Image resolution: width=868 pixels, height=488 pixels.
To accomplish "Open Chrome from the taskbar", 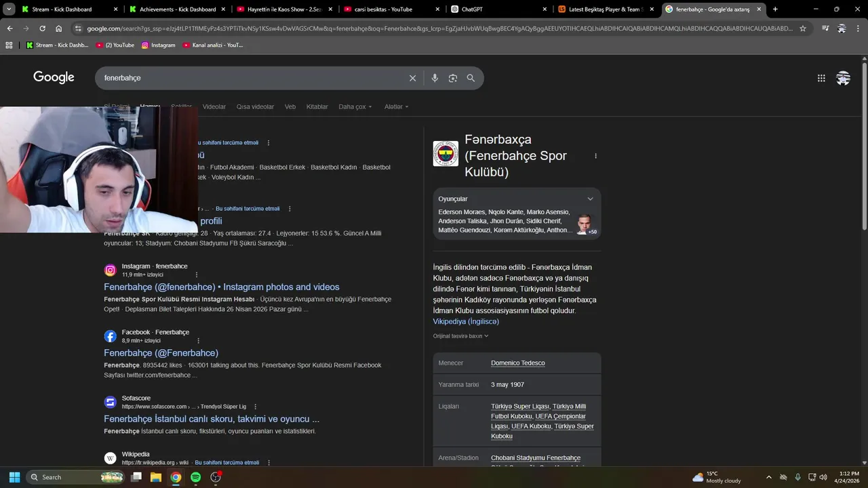I will pyautogui.click(x=176, y=477).
